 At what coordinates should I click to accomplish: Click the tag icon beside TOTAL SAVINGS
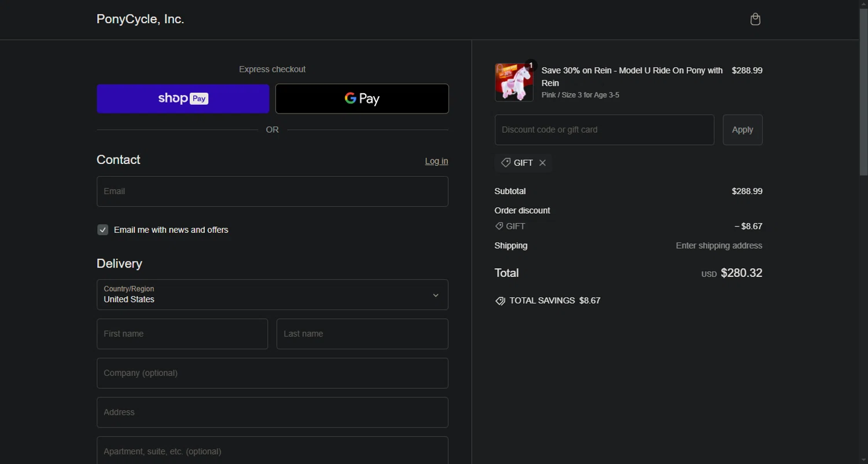pyautogui.click(x=500, y=301)
